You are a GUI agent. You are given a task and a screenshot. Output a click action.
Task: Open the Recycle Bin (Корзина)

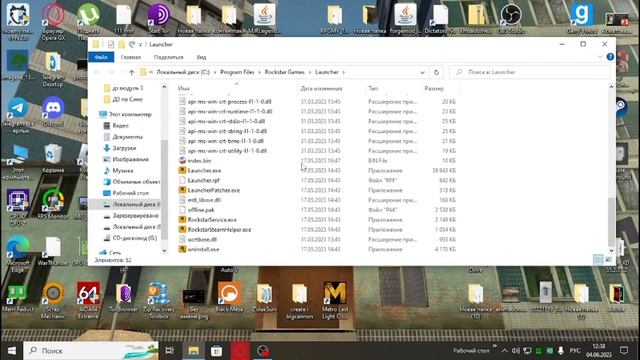(x=53, y=158)
